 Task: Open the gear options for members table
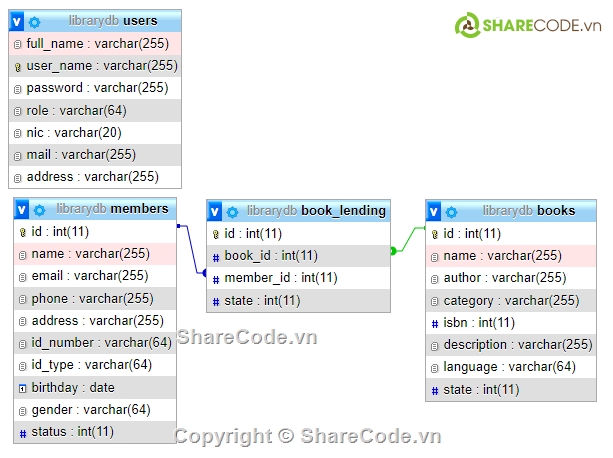39,209
